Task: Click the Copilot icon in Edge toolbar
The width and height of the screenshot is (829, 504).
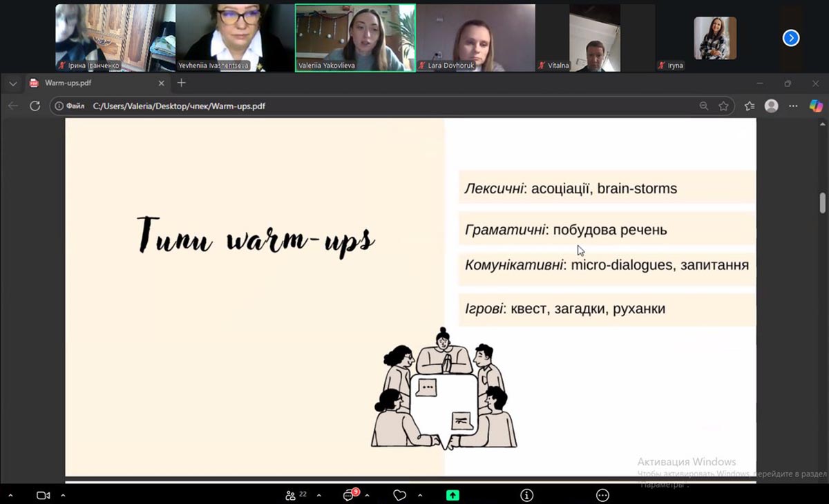Action: pos(816,106)
